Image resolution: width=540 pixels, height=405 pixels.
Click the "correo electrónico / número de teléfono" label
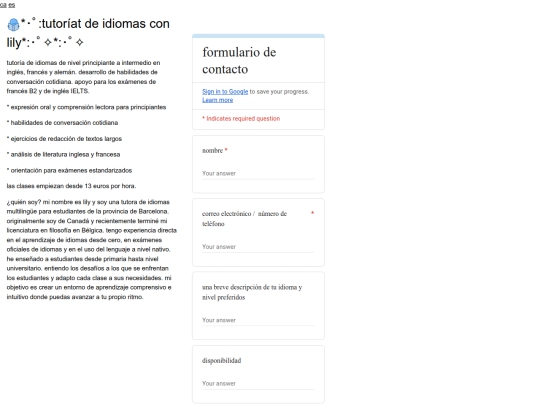[245, 219]
